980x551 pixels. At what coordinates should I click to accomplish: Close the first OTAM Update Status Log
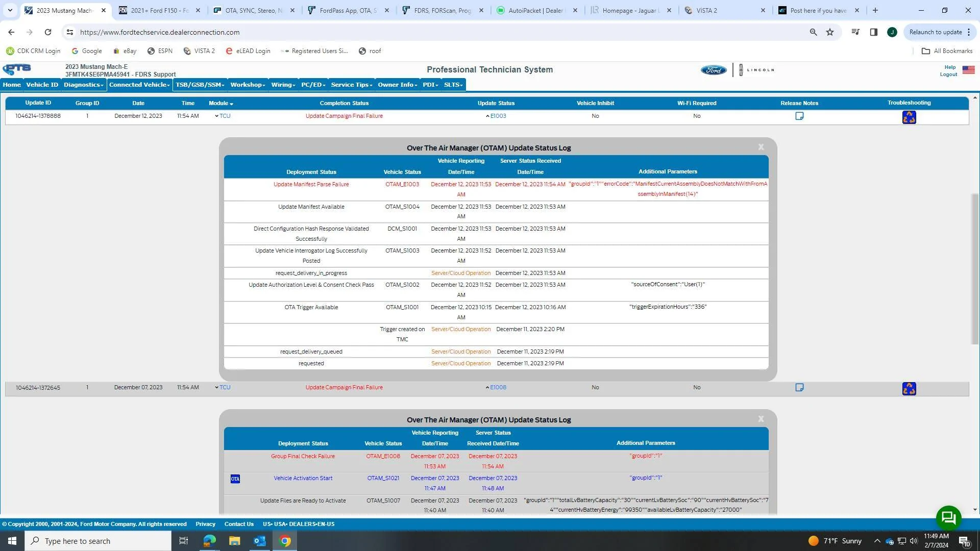point(761,147)
